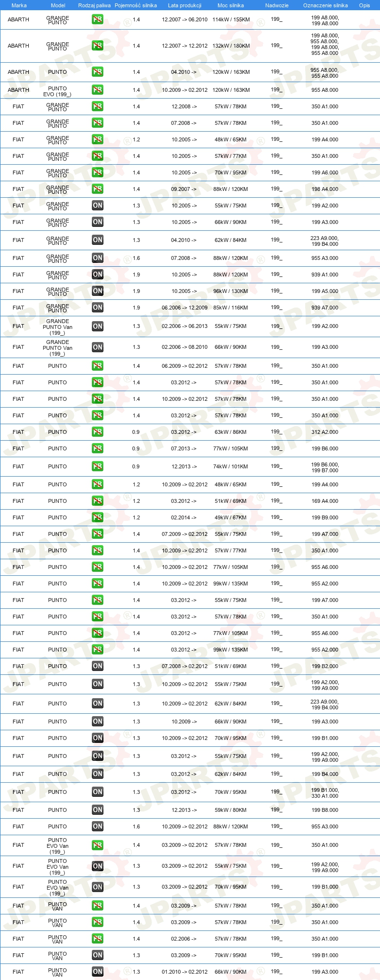Select the '96kW / 130KM' engine power cell
The height and width of the screenshot is (980, 380).
click(x=231, y=292)
